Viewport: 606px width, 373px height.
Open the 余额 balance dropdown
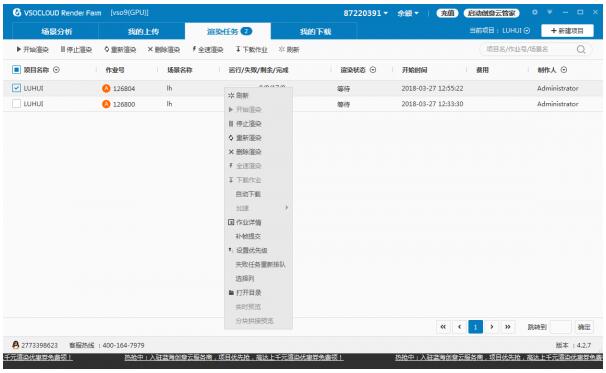tap(408, 13)
